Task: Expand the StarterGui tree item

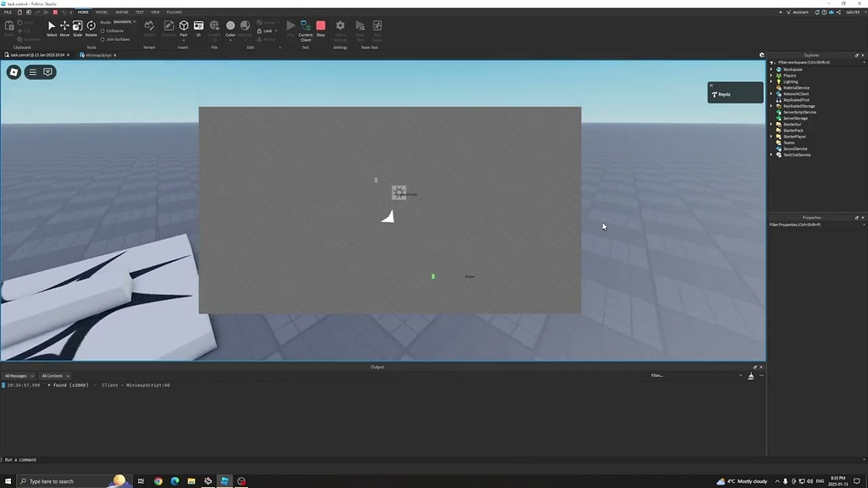Action: click(771, 124)
